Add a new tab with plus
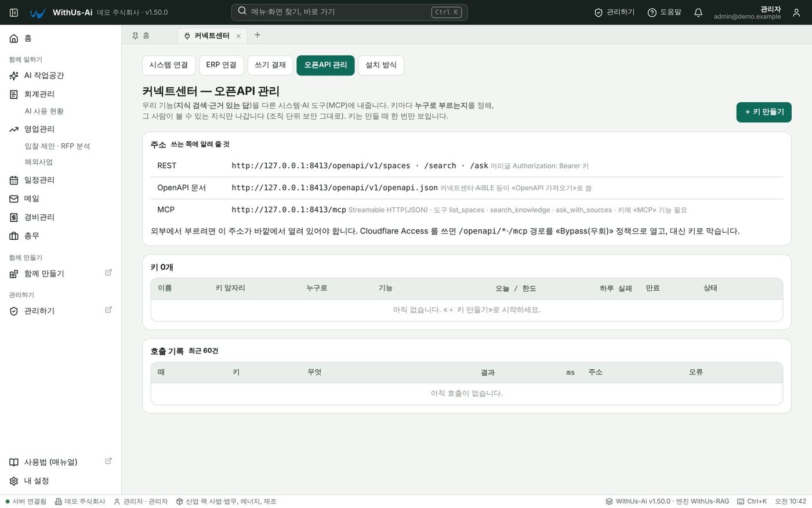This screenshot has width=812, height=508. click(x=258, y=35)
